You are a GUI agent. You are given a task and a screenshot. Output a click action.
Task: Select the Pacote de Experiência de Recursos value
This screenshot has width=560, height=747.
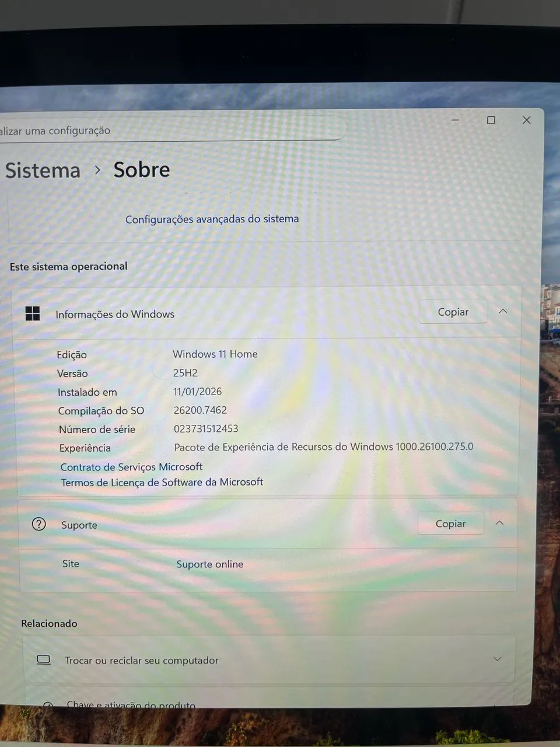coord(324,447)
